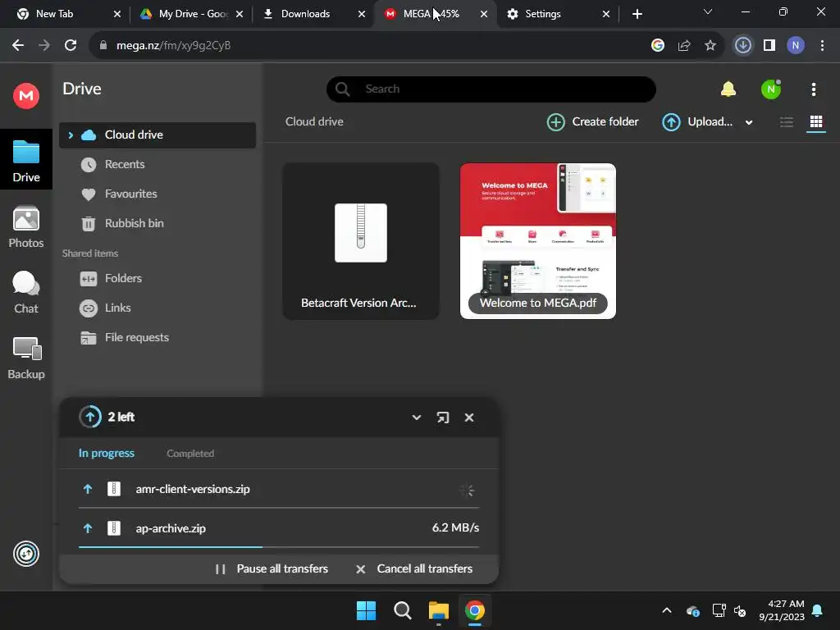
Task: Switch to In progress transfers tab
Action: pyautogui.click(x=107, y=453)
